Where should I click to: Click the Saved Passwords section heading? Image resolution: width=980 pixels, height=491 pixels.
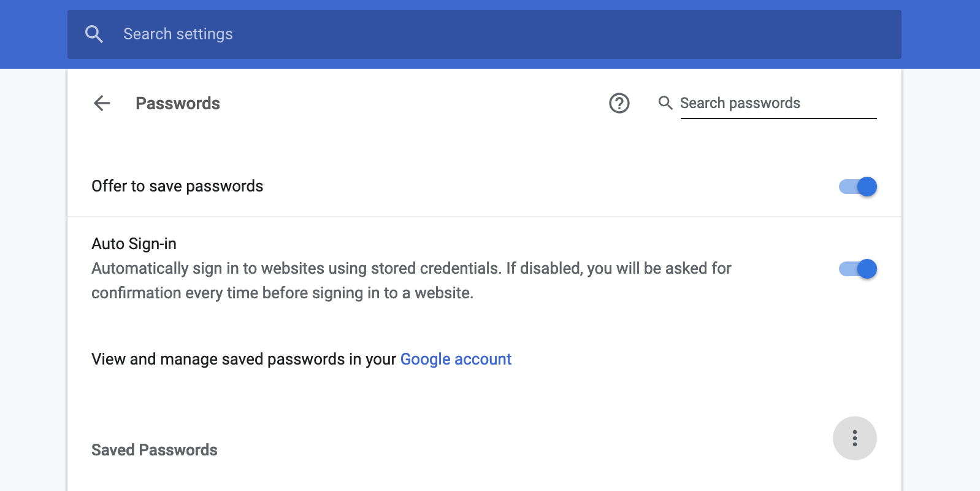(155, 450)
